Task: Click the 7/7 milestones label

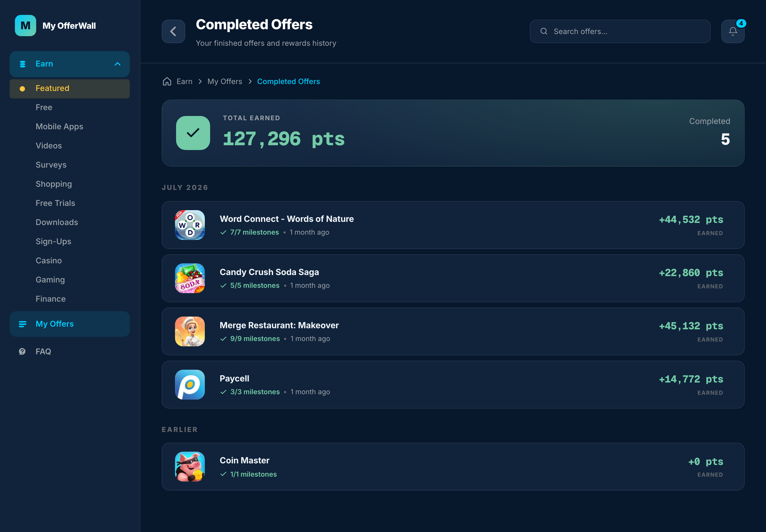Action: tap(254, 232)
